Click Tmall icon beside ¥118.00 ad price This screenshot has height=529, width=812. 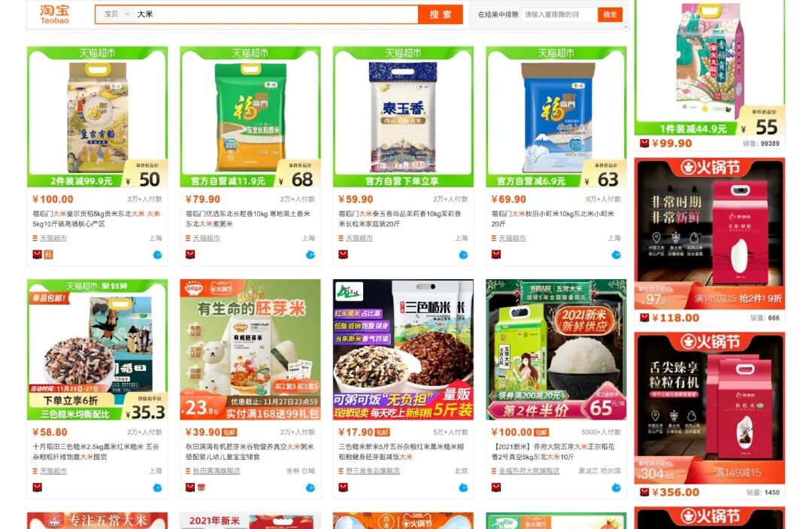coord(644,318)
